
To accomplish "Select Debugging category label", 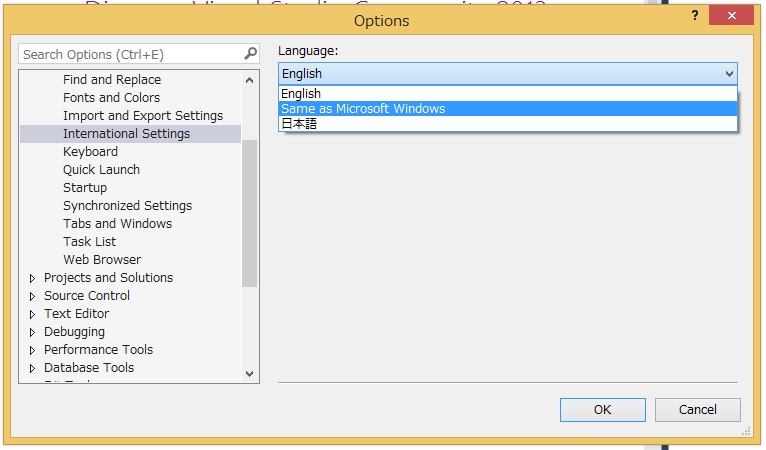I will [x=74, y=332].
